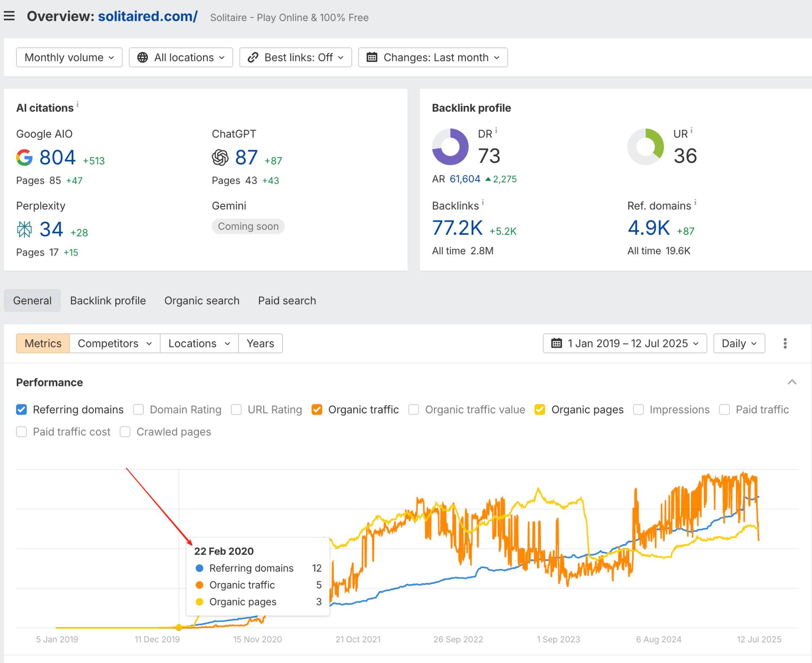Image resolution: width=812 pixels, height=663 pixels.
Task: Click Ref. domains All time 19.6K value
Action: (678, 251)
